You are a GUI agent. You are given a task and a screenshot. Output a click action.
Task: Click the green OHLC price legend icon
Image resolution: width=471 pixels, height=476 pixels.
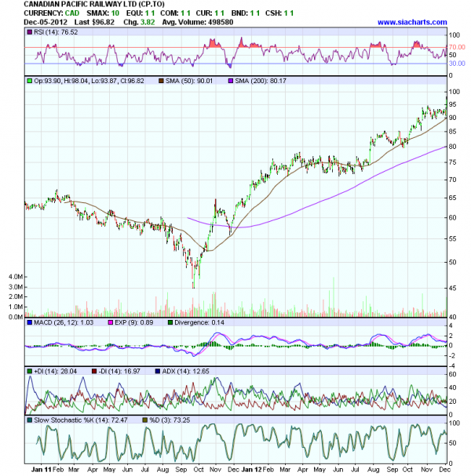28,81
